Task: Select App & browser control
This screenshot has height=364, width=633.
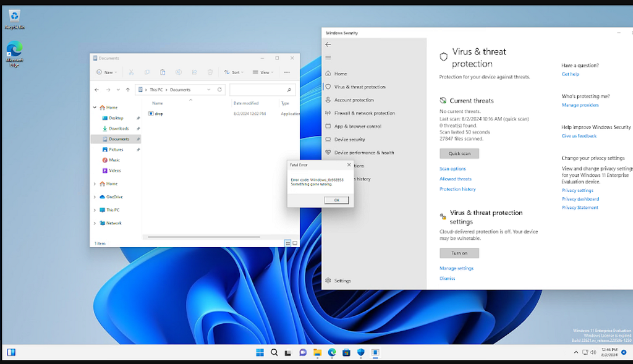Action: coord(375,126)
